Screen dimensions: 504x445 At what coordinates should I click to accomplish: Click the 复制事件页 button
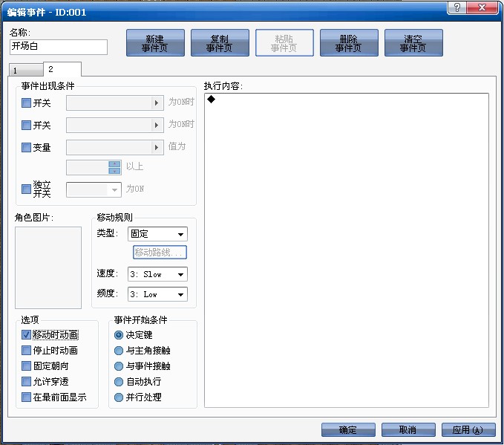tap(220, 43)
